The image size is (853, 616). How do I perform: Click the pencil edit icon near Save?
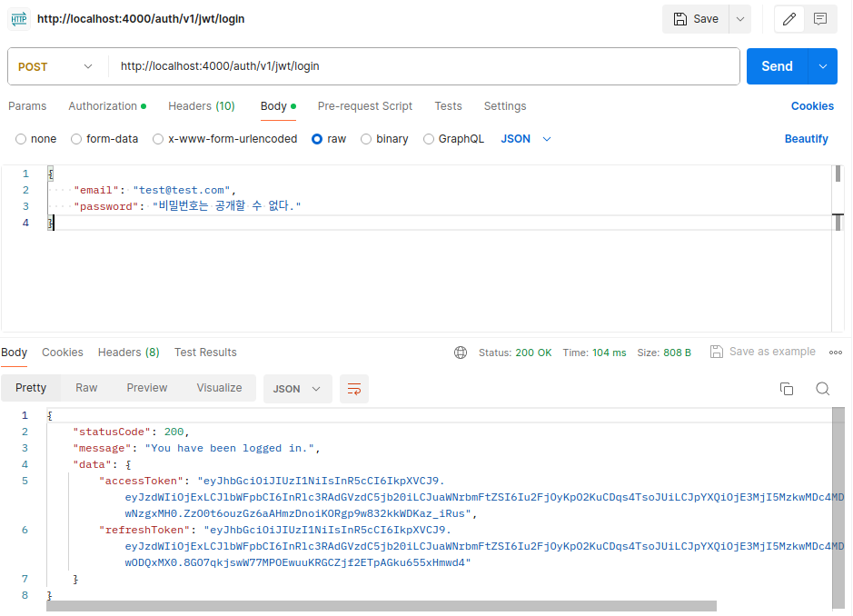point(789,18)
